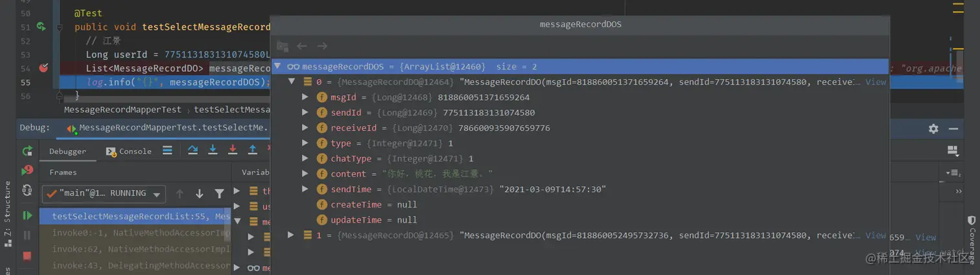This screenshot has width=980, height=275.
Task: Click the Debug panel hide (minimize) icon
Action: [953, 128]
